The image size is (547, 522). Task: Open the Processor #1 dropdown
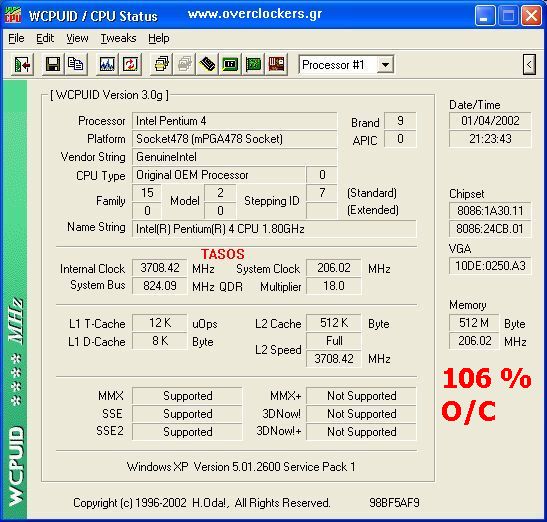point(385,65)
